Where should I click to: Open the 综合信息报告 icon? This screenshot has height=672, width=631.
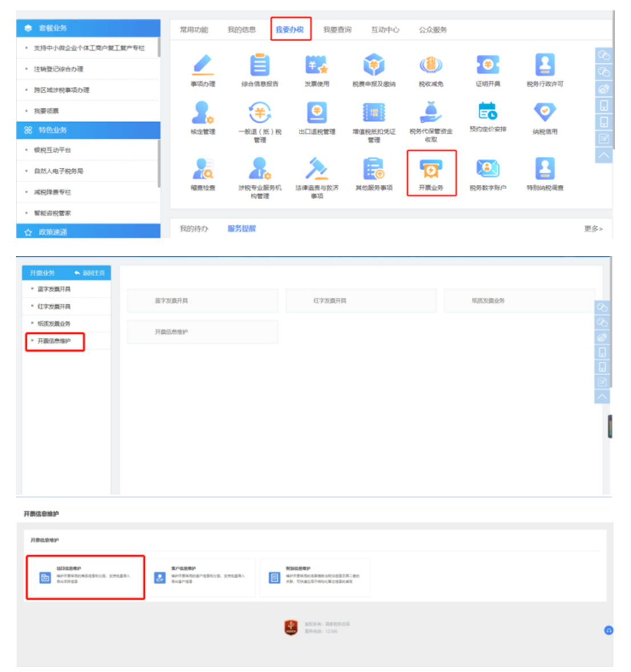(x=260, y=66)
